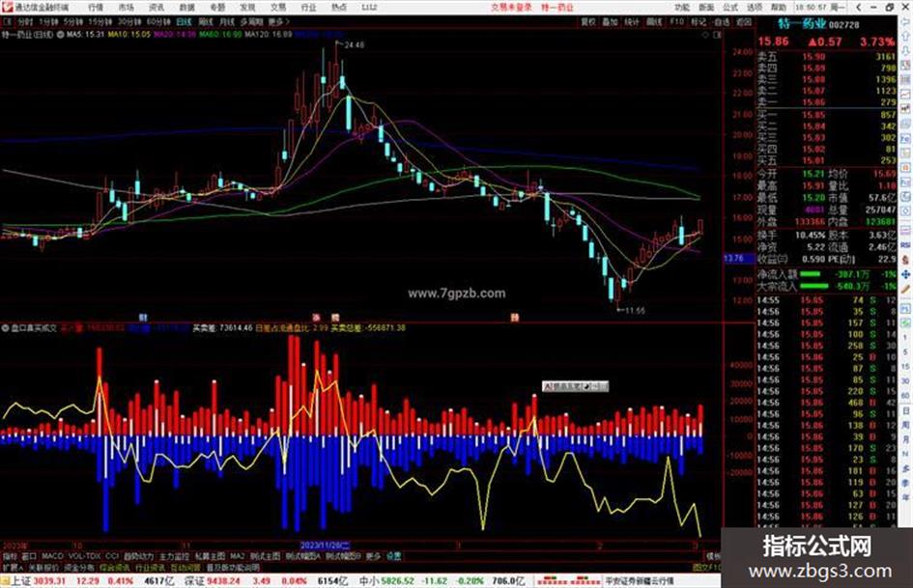This screenshot has height=588, width=913.
Task: Click the stock name 特一药业 header
Action: click(x=802, y=24)
